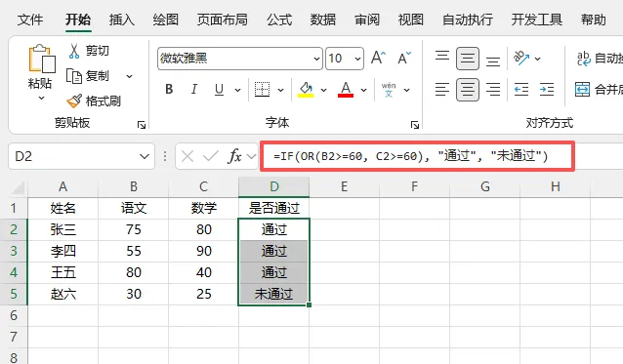Align cell text to the right
Image resolution: width=623 pixels, height=364 pixels.
[493, 90]
